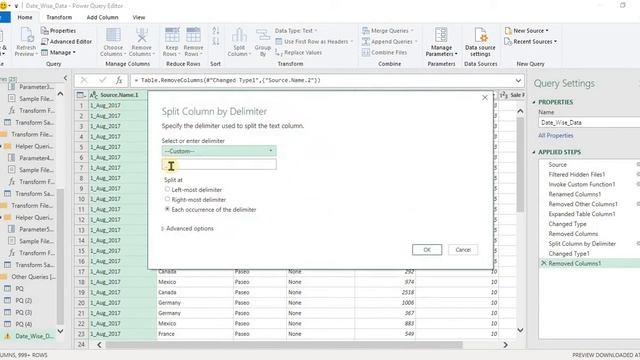Image resolution: width=640 pixels, height=360 pixels.
Task: Open the All Properties link
Action: (x=556, y=136)
